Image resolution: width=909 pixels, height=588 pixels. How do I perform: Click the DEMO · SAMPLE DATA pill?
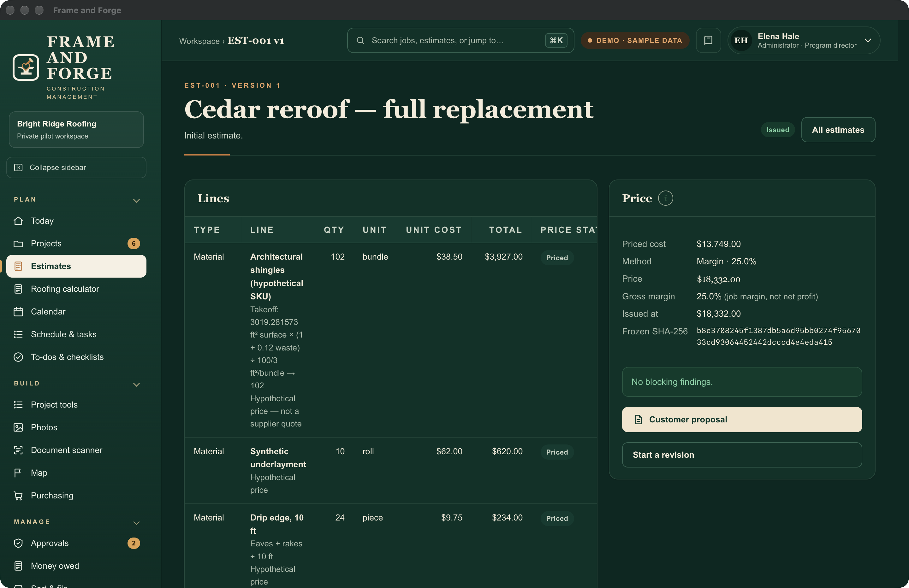[635, 40]
